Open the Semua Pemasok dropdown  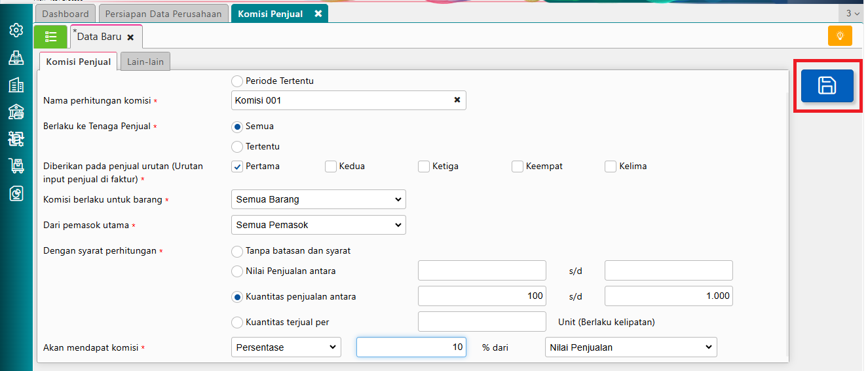tap(318, 225)
